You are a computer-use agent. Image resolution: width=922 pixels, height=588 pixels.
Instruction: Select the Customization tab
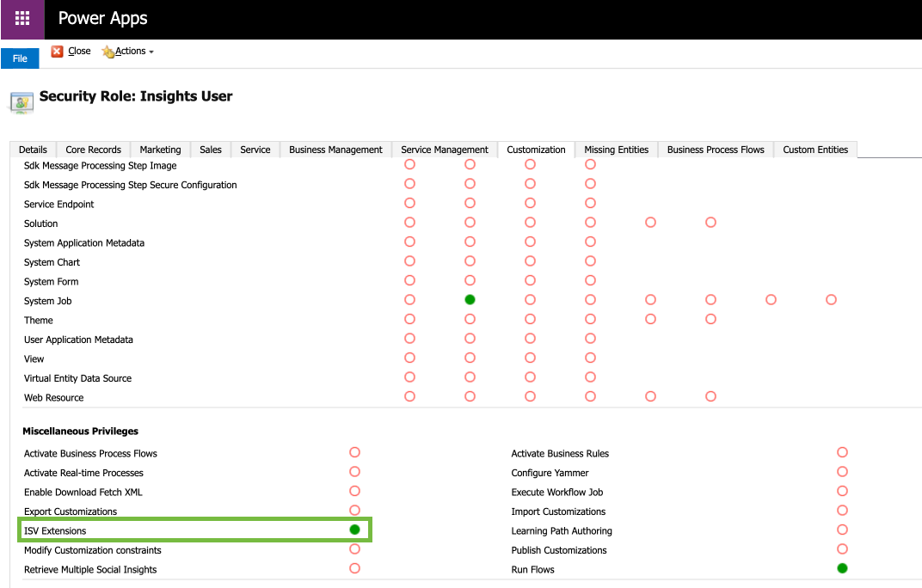pyautogui.click(x=537, y=150)
